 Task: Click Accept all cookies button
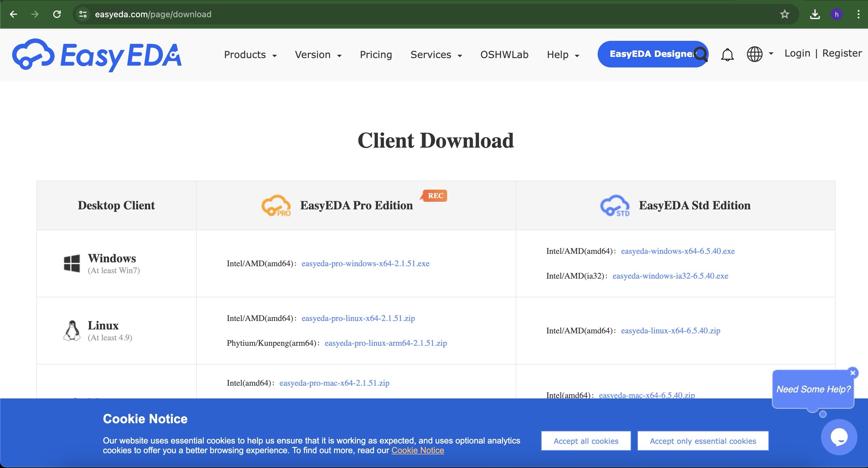coord(586,441)
